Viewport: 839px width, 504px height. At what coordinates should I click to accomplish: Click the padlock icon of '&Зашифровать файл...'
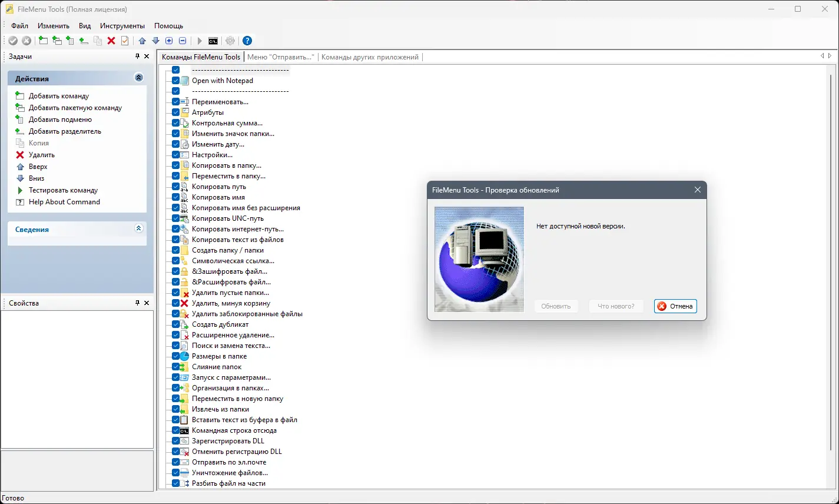coord(184,271)
